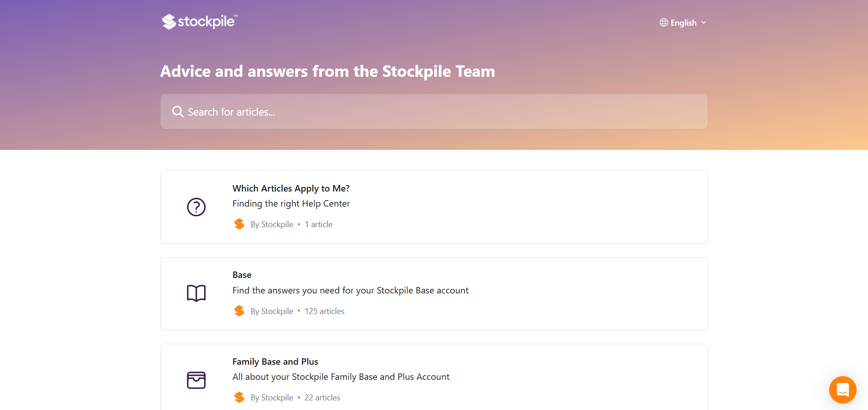Click the search magnifier icon
Image resolution: width=868 pixels, height=410 pixels.
tap(178, 112)
